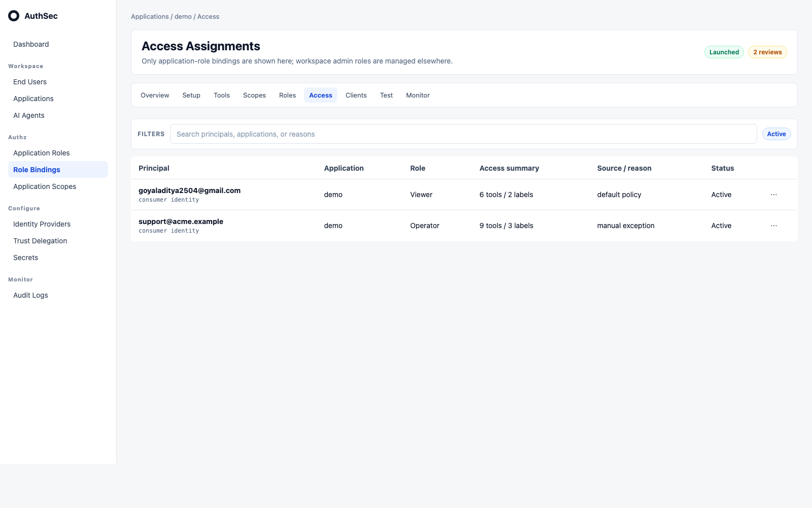Click the '9 tools / 3 labels' cell
Screen dimensions: 812x508
coord(506,226)
